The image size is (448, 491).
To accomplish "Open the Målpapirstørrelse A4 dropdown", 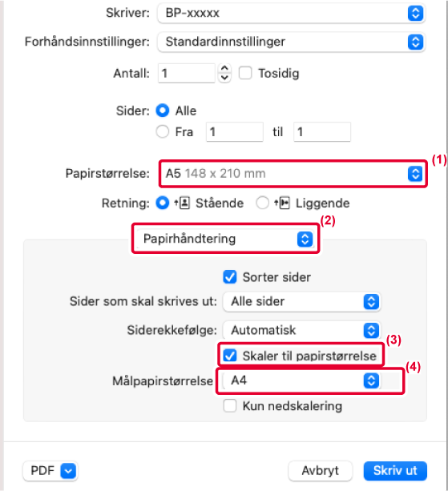I will 301,380.
